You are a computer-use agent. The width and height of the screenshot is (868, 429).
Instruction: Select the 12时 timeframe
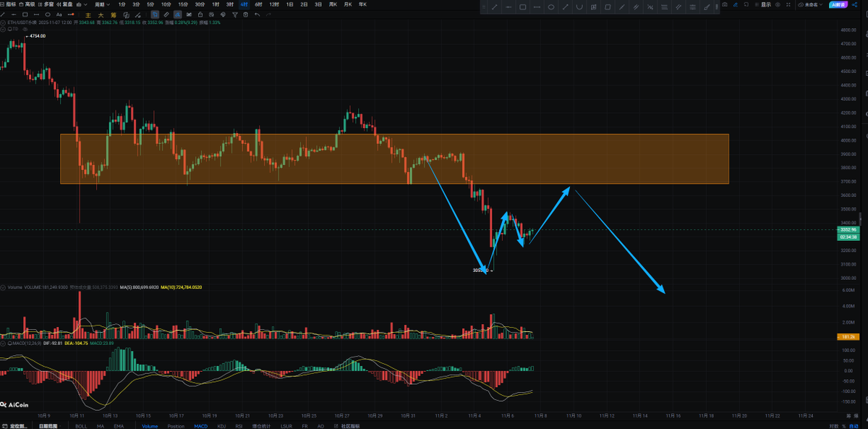click(274, 4)
